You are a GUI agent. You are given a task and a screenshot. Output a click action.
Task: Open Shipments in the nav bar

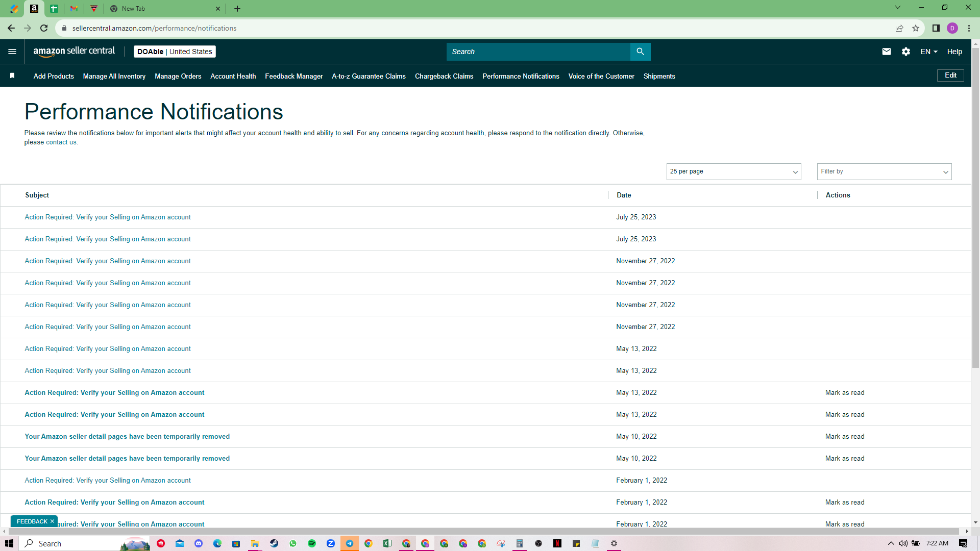(659, 76)
